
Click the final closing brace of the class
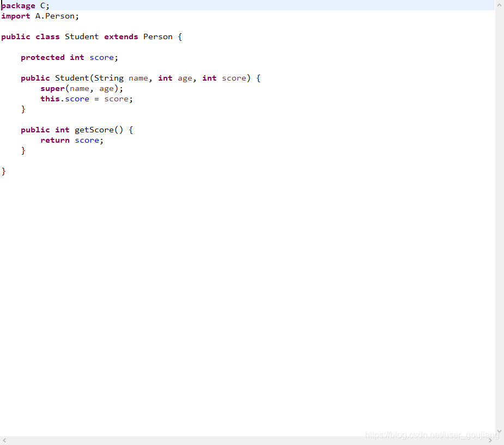click(3, 171)
